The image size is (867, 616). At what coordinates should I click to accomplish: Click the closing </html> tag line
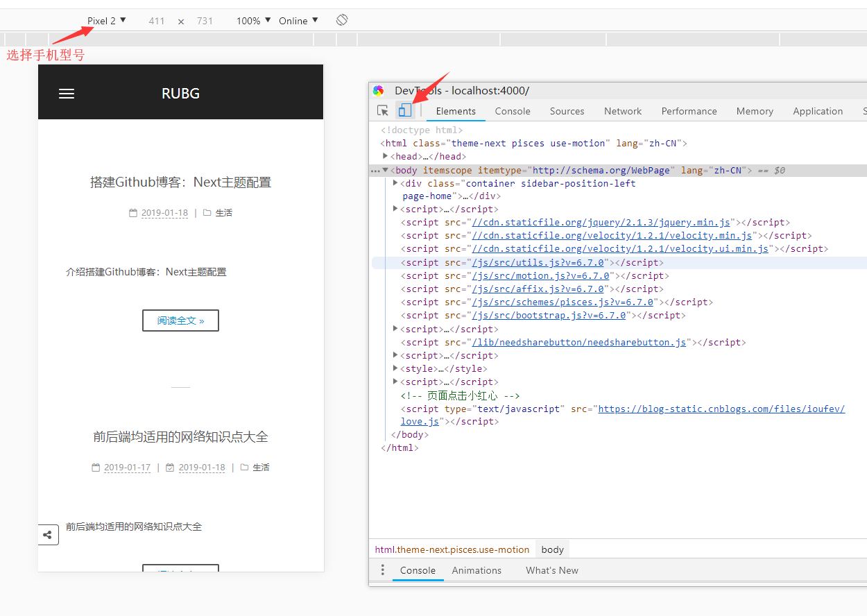pos(400,448)
